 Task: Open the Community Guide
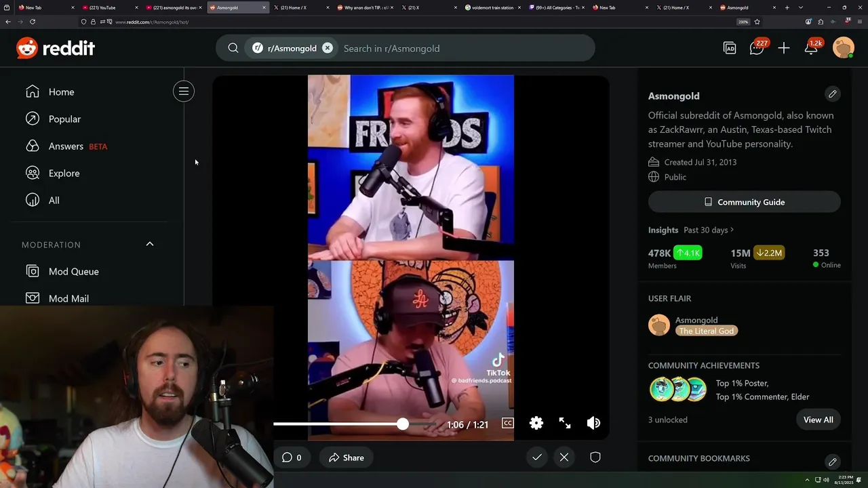[x=745, y=202]
